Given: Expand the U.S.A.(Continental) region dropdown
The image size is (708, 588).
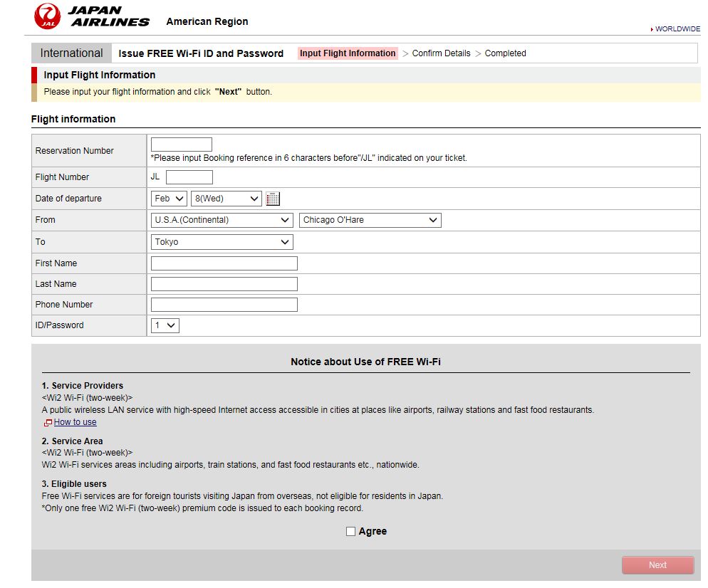Looking at the screenshot, I should click(x=222, y=220).
